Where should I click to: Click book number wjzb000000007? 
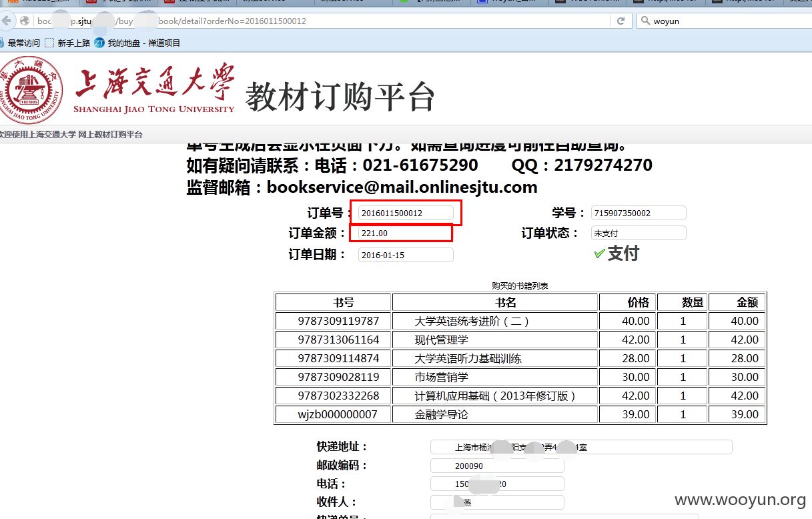[x=338, y=414]
